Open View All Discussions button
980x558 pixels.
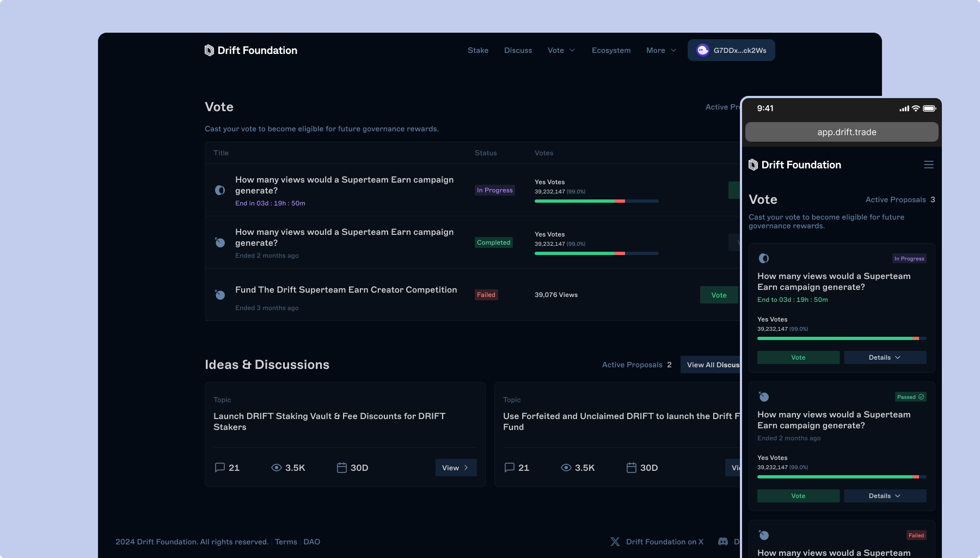click(x=710, y=365)
